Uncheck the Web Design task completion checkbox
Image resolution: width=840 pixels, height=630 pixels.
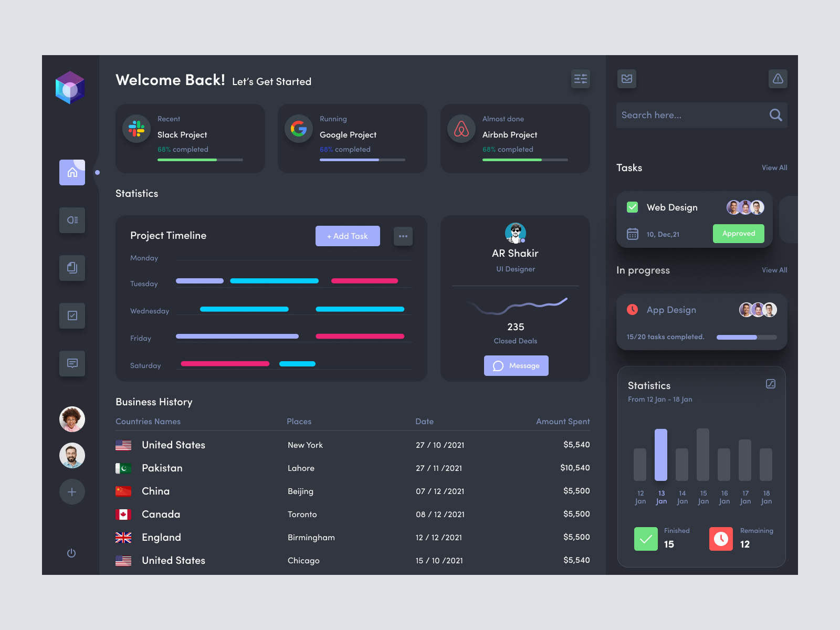[x=633, y=207]
